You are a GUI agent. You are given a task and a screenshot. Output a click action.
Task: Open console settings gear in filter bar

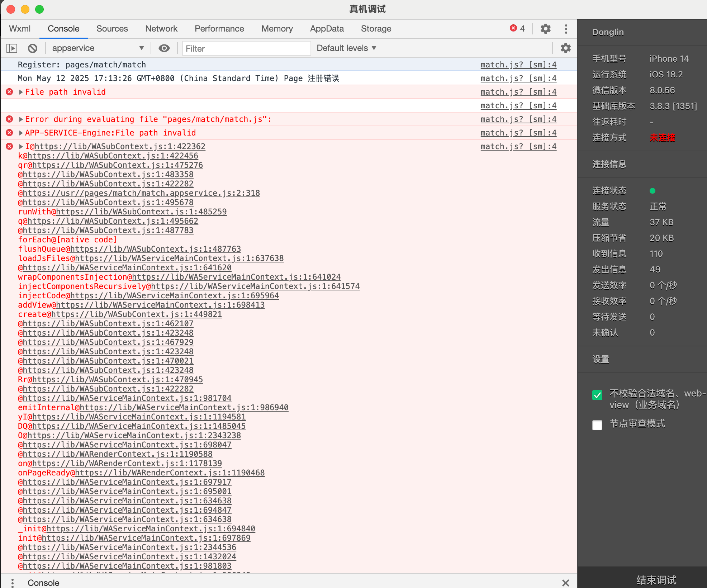565,48
